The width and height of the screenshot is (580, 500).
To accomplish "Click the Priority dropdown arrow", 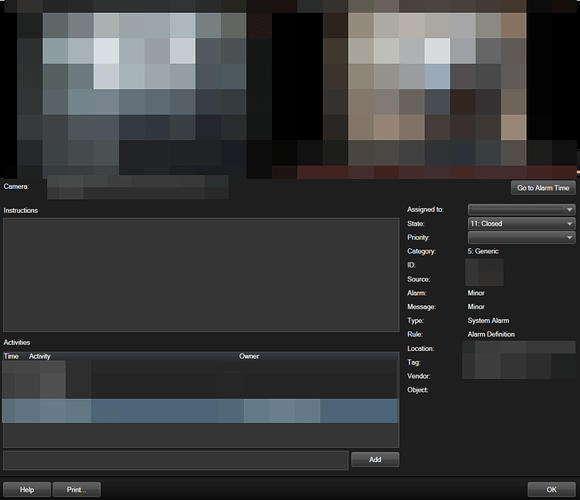I will pyautogui.click(x=569, y=238).
